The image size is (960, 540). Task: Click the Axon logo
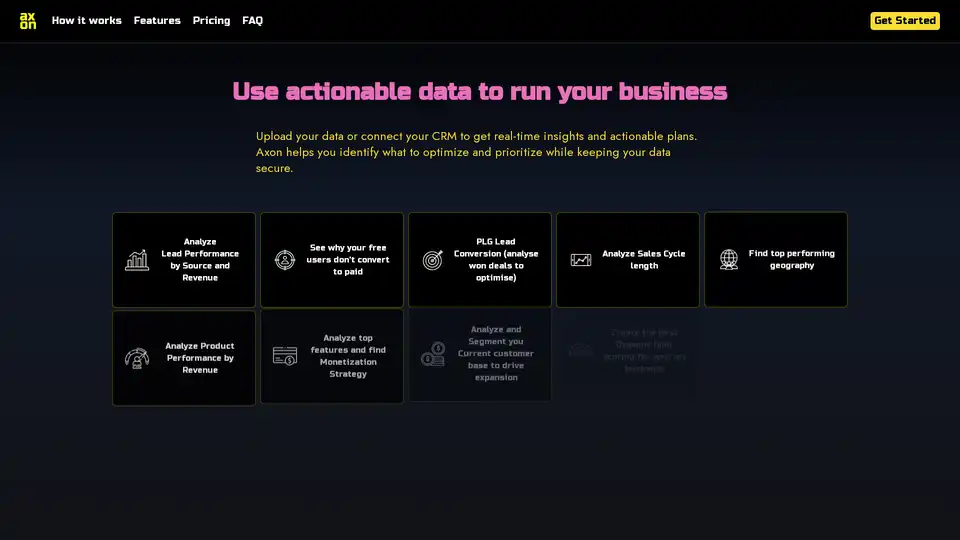[x=28, y=21]
